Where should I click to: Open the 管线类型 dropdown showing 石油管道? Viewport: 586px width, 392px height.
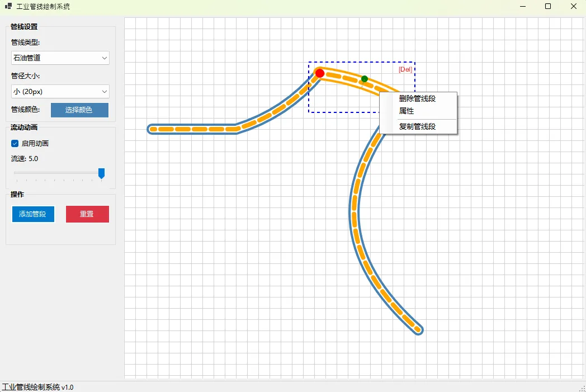[x=60, y=58]
